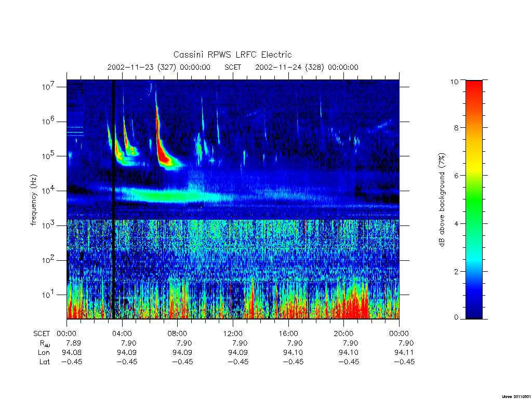Image resolution: width=532 pixels, height=399 pixels.
Task: Click the 'R AU' radial distance row label
Action: coord(45,343)
